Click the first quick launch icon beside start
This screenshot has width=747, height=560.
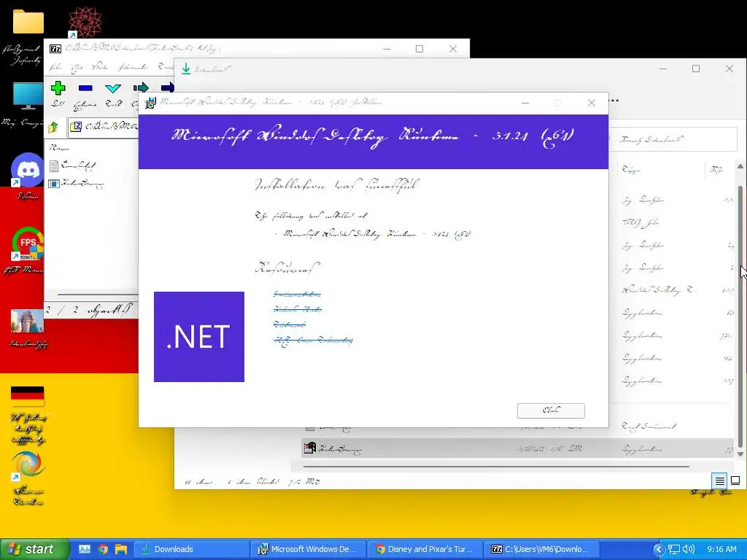85,549
